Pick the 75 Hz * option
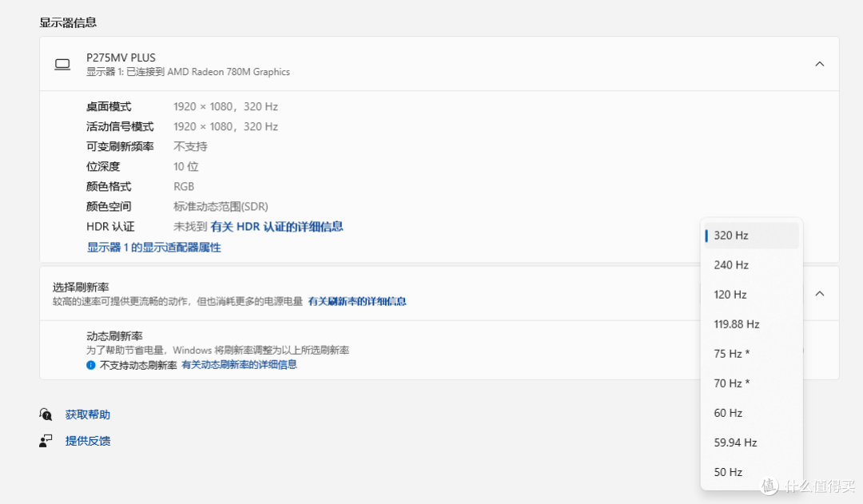Screen dimensions: 863x504 751,354
